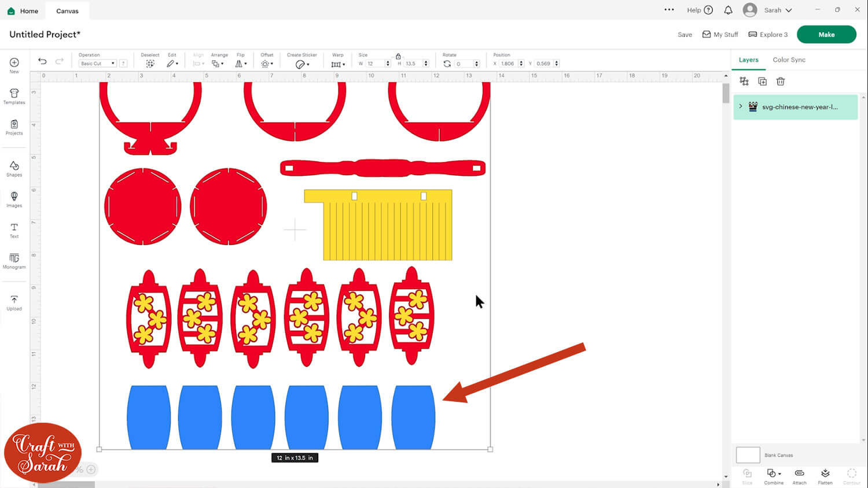Image resolution: width=868 pixels, height=488 pixels.
Task: Open the Shapes tool
Action: 14,169
